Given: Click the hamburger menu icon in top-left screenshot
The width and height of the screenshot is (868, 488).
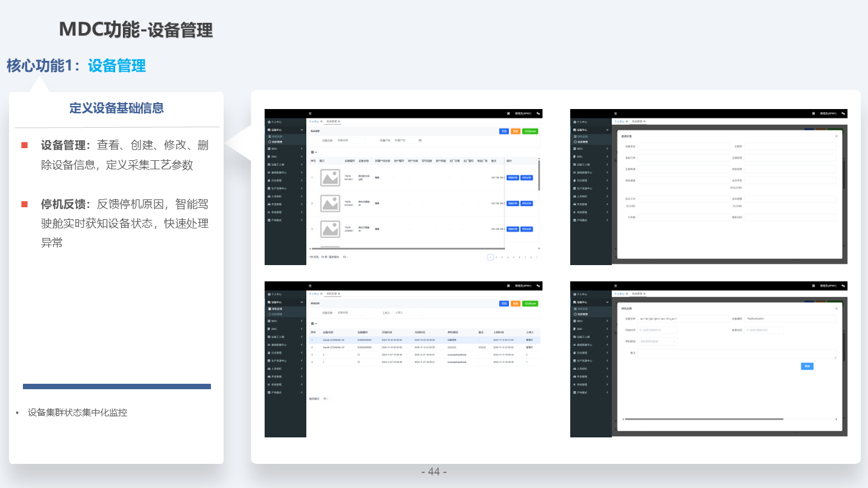Looking at the screenshot, I should (310, 113).
